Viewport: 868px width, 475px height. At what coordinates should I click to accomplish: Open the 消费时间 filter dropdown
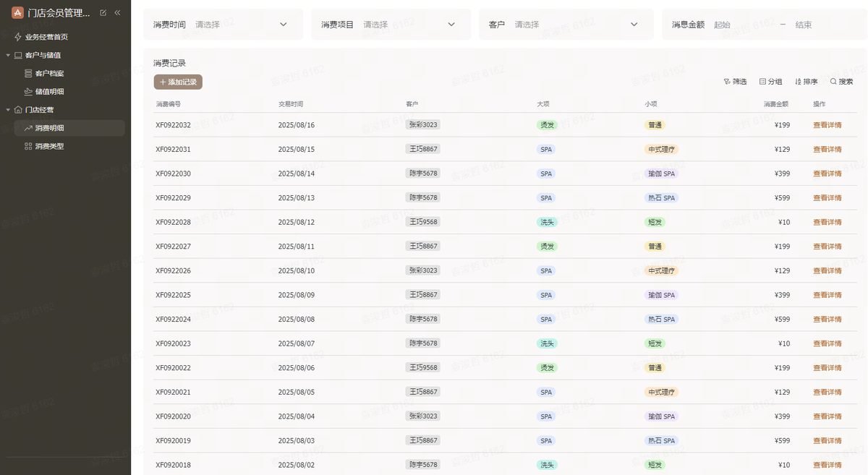point(223,25)
